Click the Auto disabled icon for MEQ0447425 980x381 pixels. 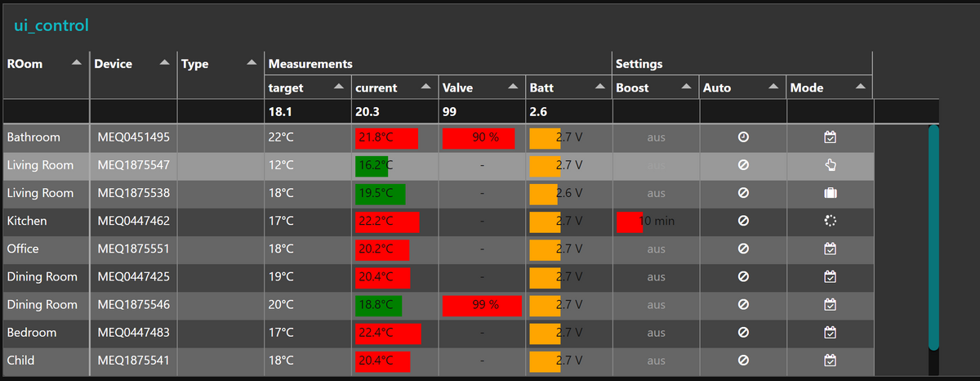click(x=743, y=276)
